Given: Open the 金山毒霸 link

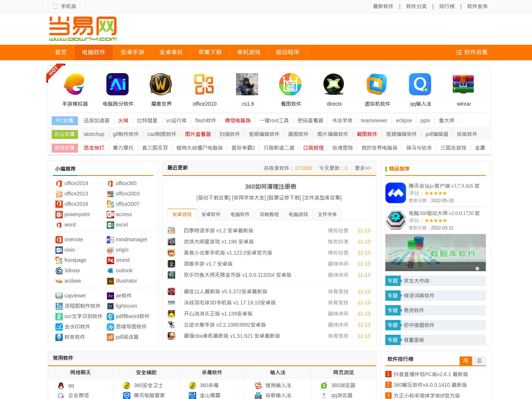Looking at the screenshot, I should pyautogui.click(x=210, y=395).
